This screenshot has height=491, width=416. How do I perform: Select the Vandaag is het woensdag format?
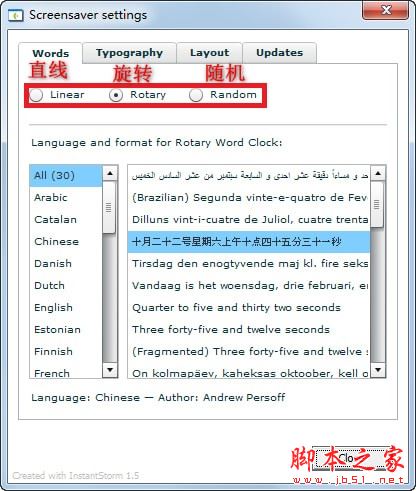tap(249, 285)
